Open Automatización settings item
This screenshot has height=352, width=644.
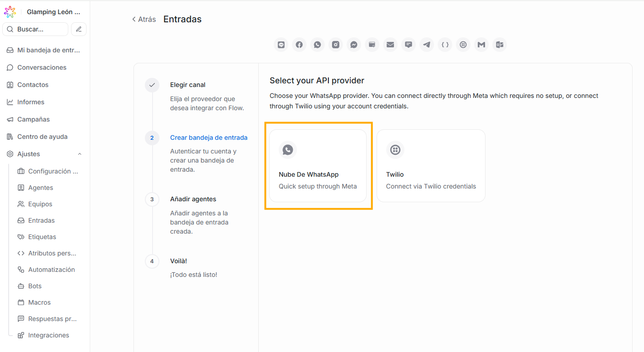coord(51,270)
